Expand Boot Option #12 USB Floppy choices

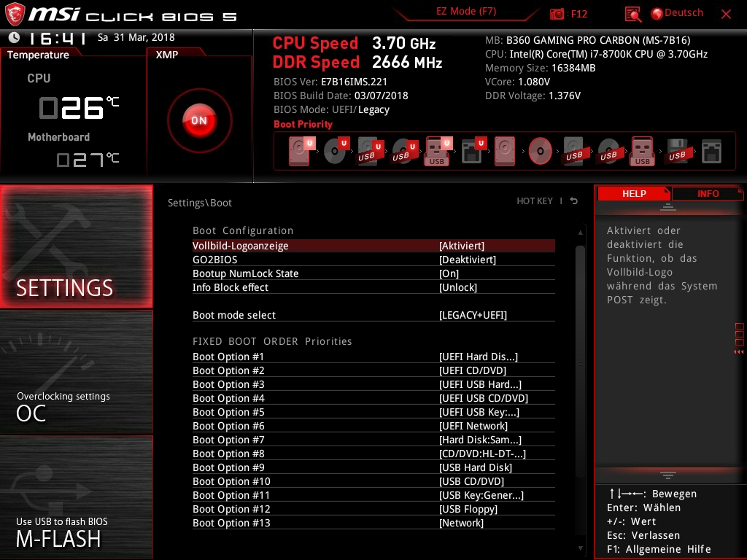[x=373, y=509]
